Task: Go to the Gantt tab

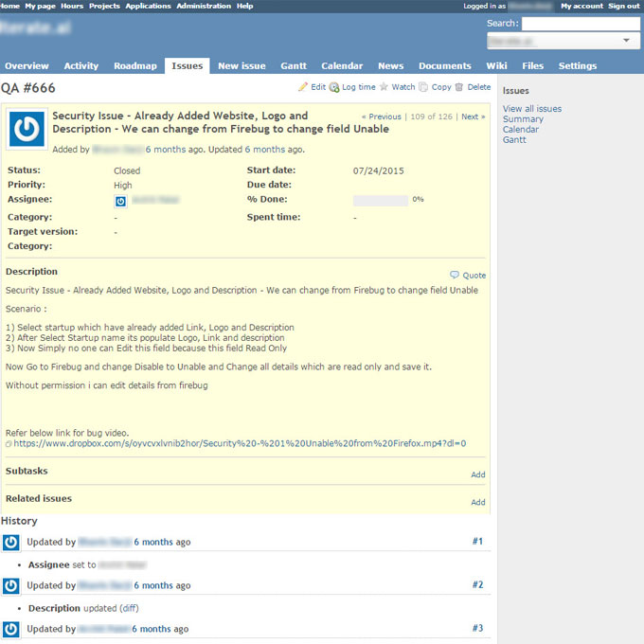Action: point(294,65)
